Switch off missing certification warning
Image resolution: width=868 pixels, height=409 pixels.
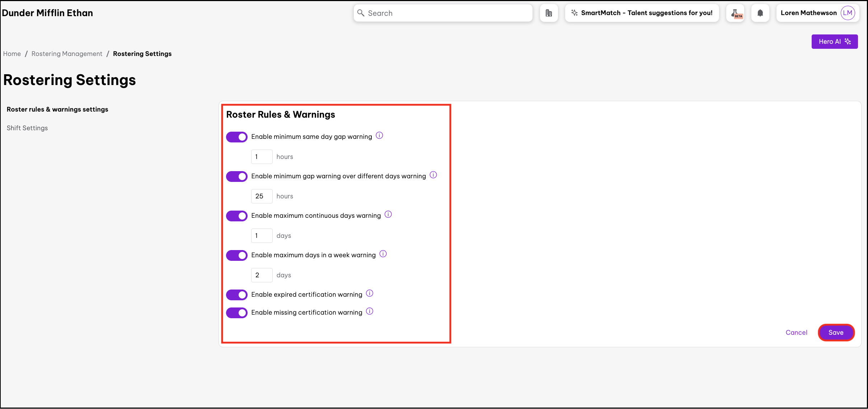tap(237, 313)
